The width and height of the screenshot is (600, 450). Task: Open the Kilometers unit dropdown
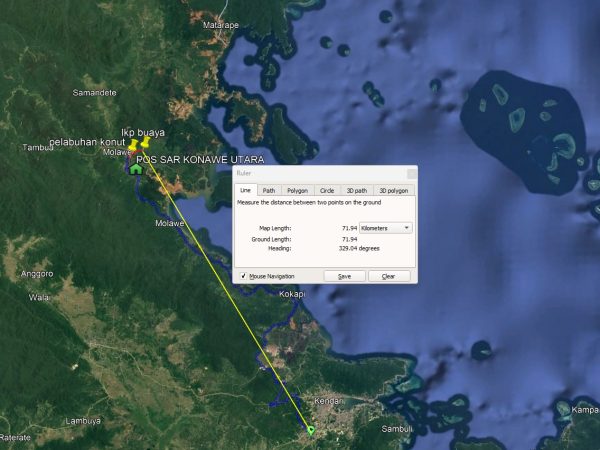coord(386,228)
